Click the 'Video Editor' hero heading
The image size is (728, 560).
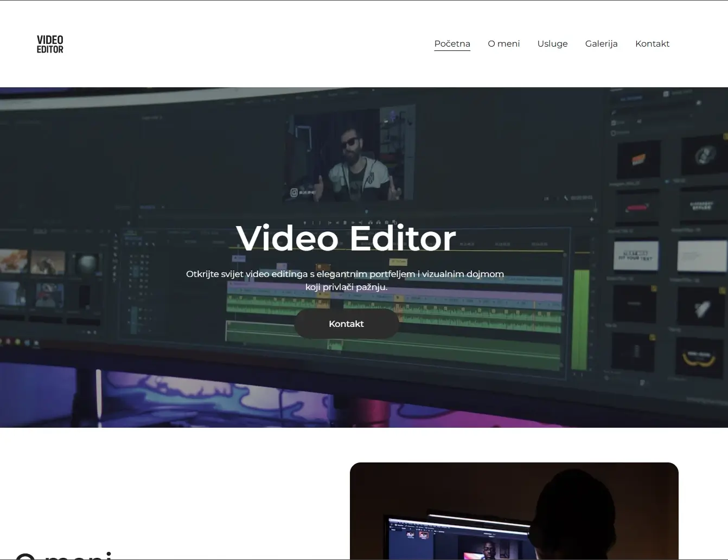(346, 237)
